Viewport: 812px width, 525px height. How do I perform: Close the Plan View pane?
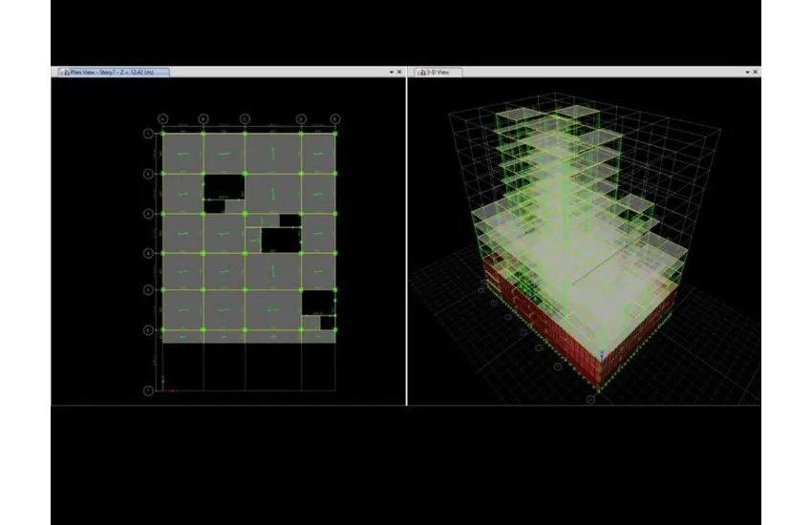pos(400,73)
